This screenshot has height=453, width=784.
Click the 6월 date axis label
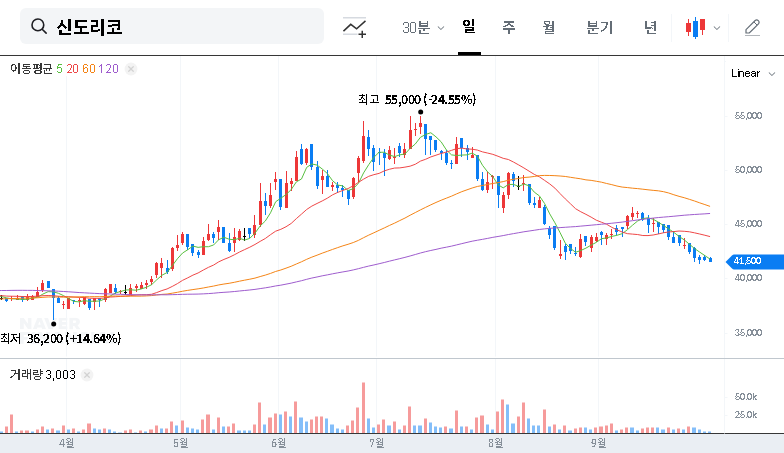coord(278,443)
